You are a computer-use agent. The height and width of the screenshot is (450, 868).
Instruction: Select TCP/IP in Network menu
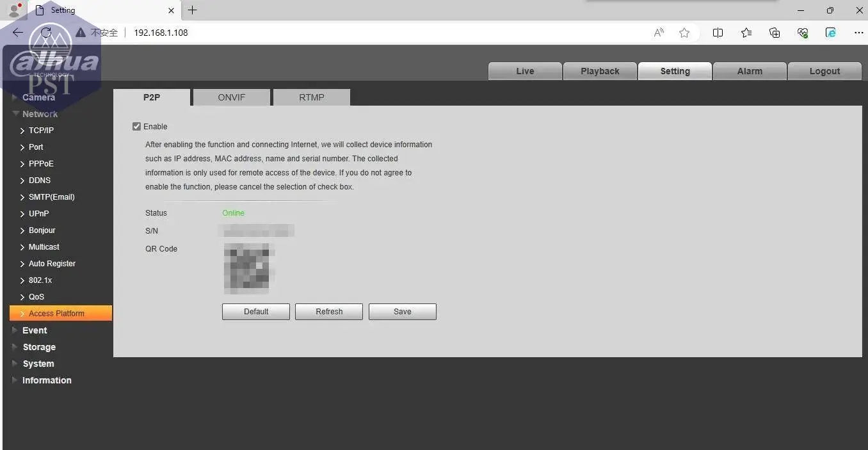click(x=41, y=131)
